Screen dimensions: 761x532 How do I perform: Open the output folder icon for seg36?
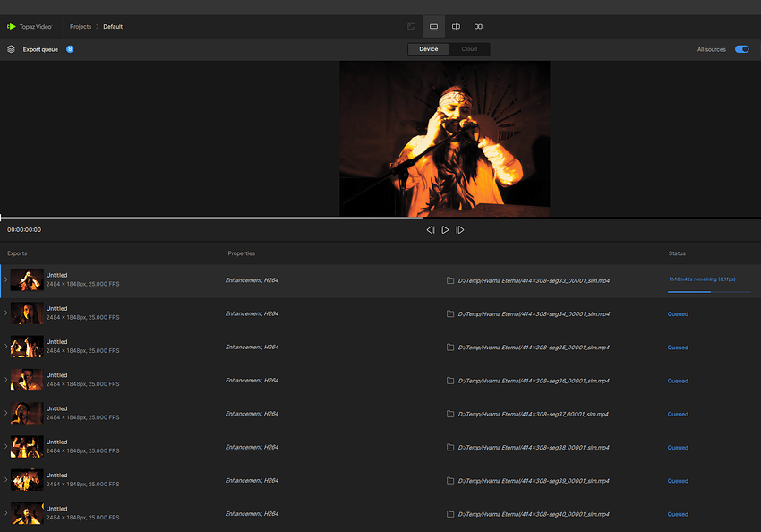click(450, 381)
